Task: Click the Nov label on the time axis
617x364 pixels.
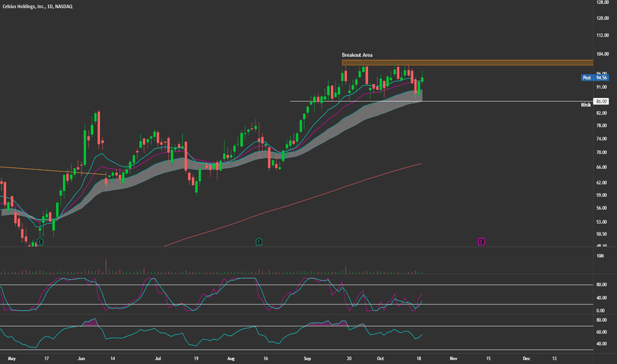Action: pos(453,359)
